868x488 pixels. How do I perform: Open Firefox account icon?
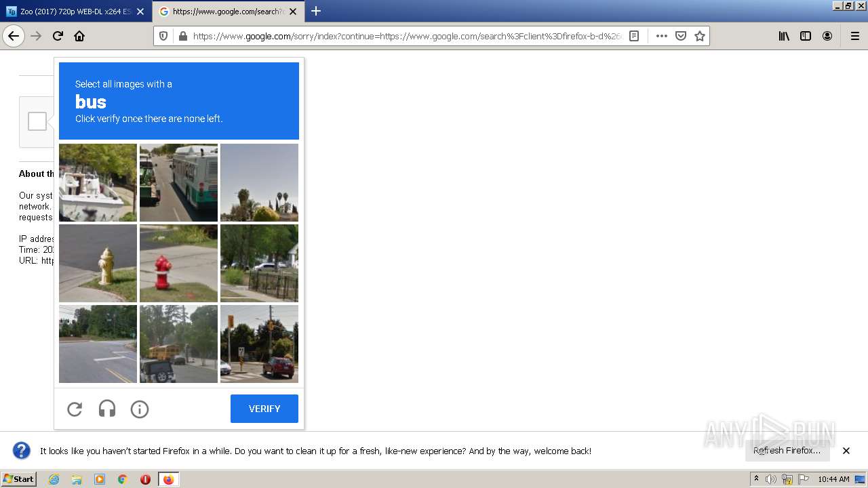coord(827,36)
